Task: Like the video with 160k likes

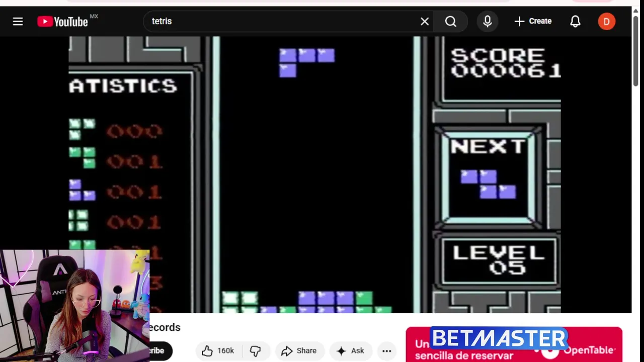Action: pyautogui.click(x=218, y=350)
